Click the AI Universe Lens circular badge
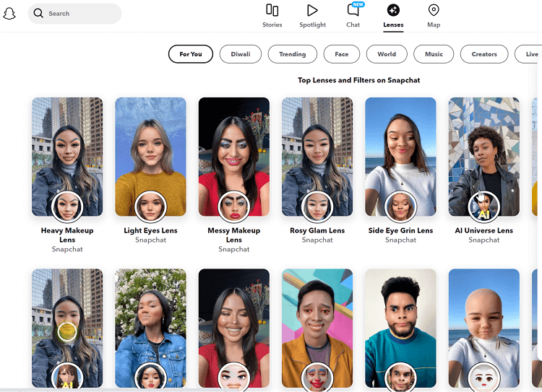The height and width of the screenshot is (392, 542). click(483, 206)
